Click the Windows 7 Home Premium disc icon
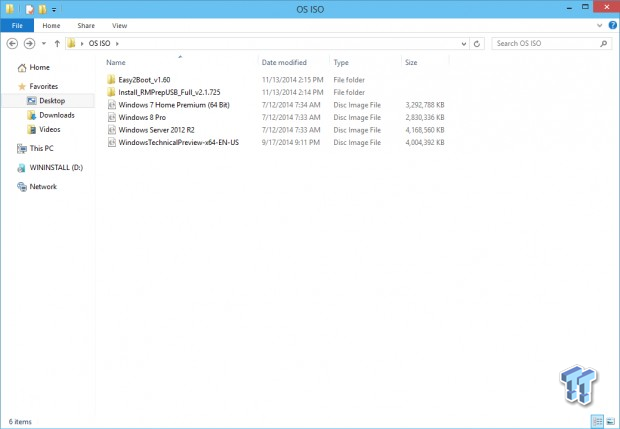This screenshot has width=620, height=429. click(112, 105)
